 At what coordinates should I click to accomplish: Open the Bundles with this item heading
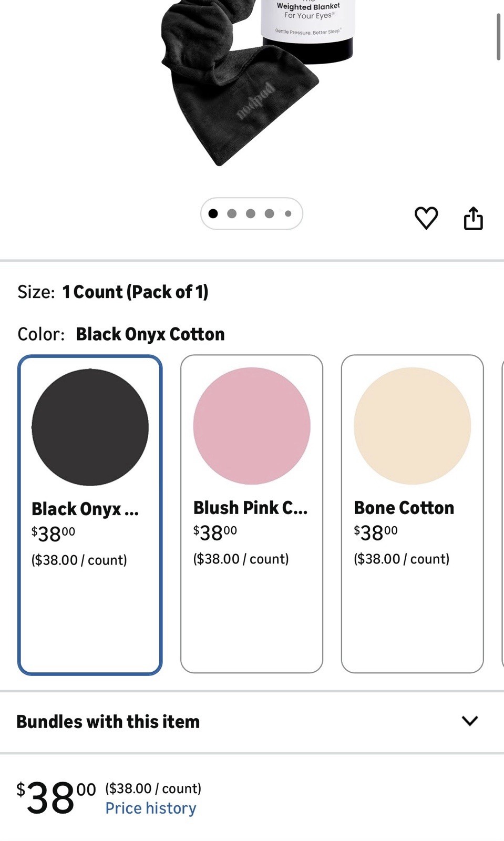coord(108,722)
